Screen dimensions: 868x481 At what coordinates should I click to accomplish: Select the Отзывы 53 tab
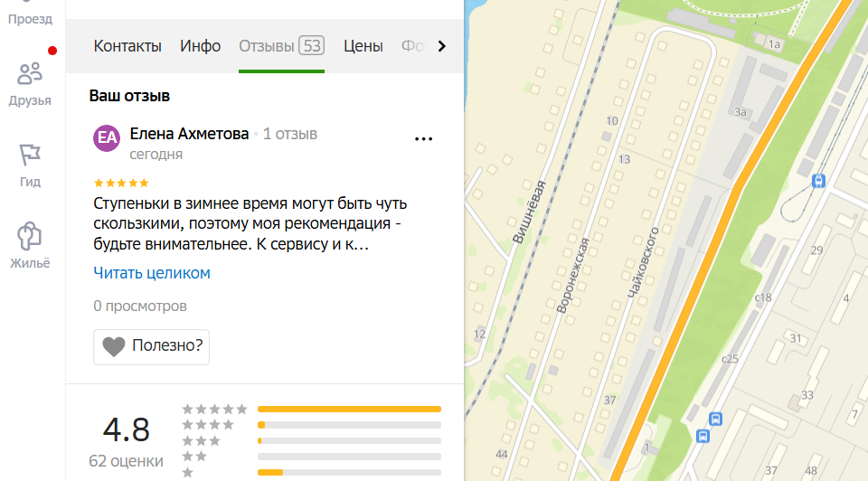[x=281, y=46]
